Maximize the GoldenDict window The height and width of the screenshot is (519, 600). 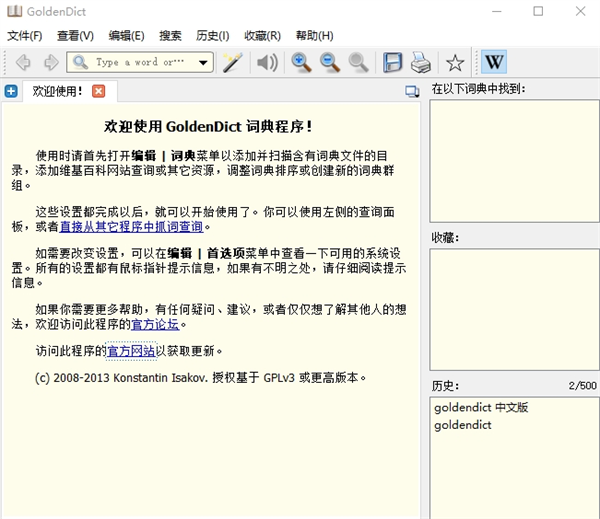(x=538, y=11)
